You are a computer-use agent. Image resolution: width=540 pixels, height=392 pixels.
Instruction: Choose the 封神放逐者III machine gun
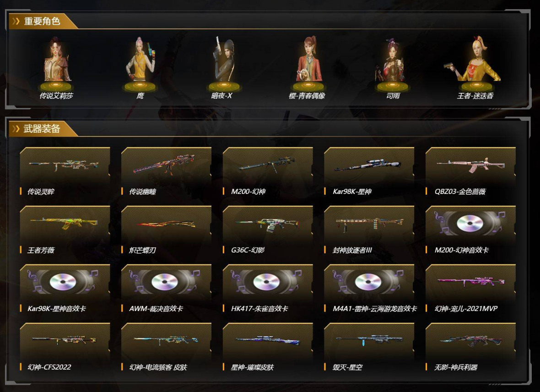[x=369, y=231]
